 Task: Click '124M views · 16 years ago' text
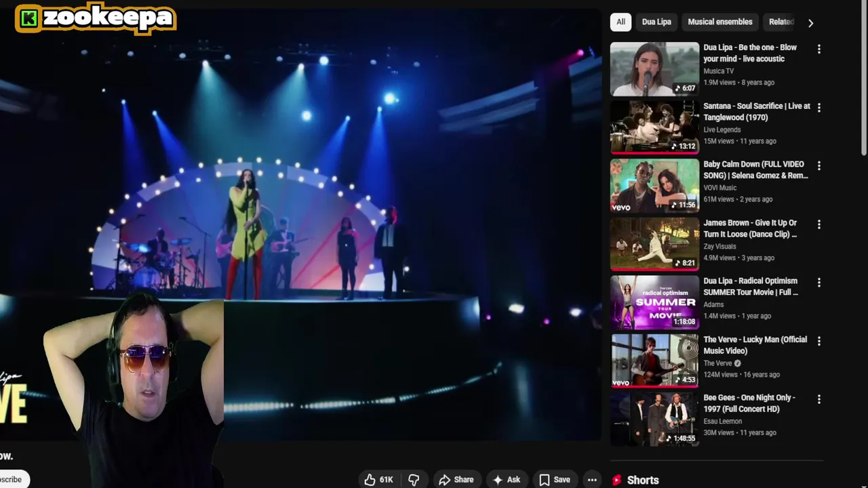click(741, 375)
